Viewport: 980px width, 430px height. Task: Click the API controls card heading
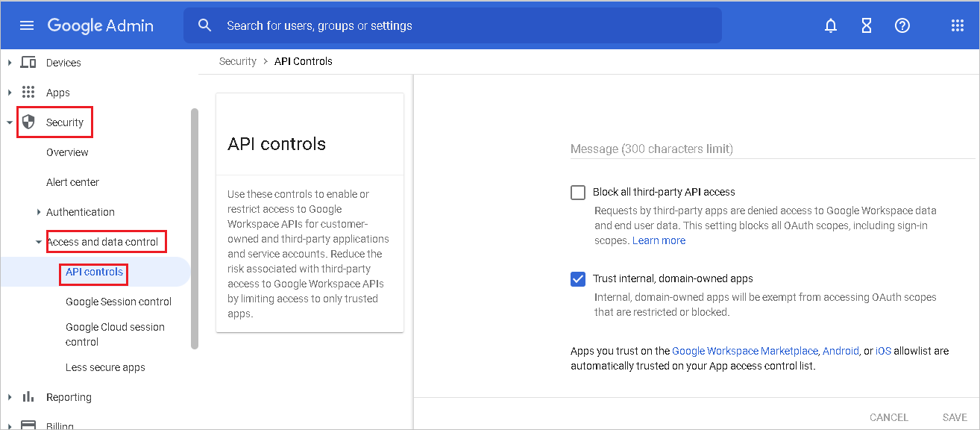pos(277,144)
